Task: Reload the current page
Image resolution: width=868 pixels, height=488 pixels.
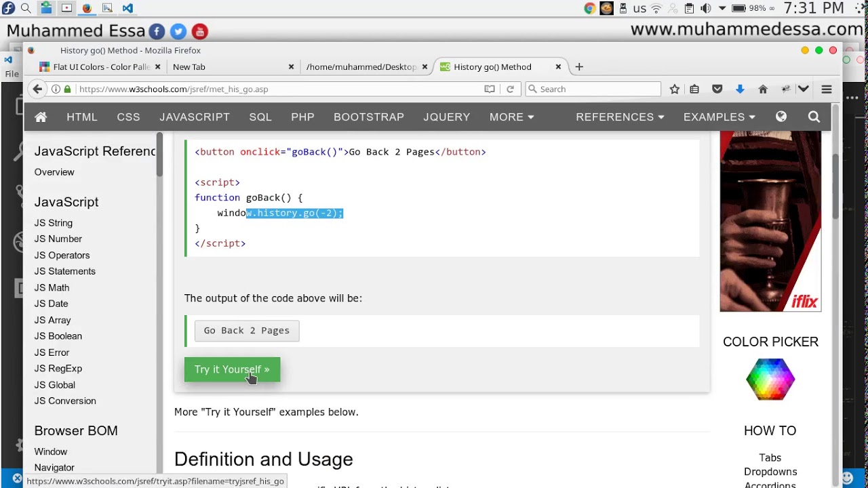Action: pos(510,89)
